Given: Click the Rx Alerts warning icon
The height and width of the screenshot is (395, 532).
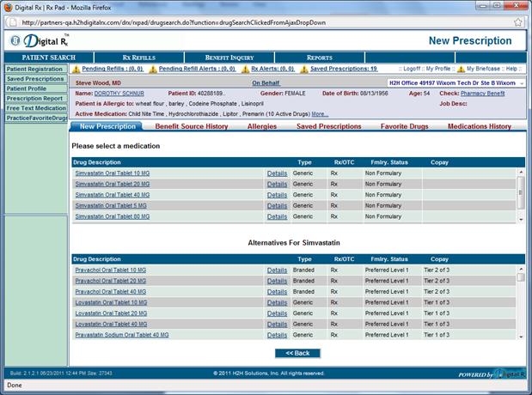Looking at the screenshot, I should pyautogui.click(x=249, y=69).
